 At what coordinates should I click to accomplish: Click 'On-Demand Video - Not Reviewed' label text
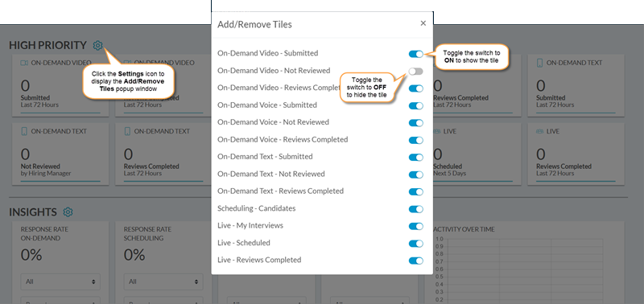tap(274, 71)
